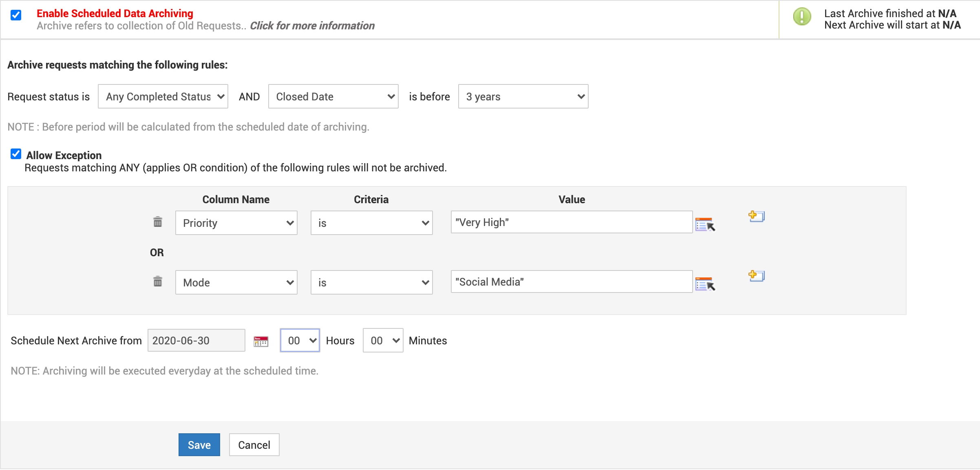The height and width of the screenshot is (470, 980).
Task: Select the Hours dropdown
Action: coord(300,341)
